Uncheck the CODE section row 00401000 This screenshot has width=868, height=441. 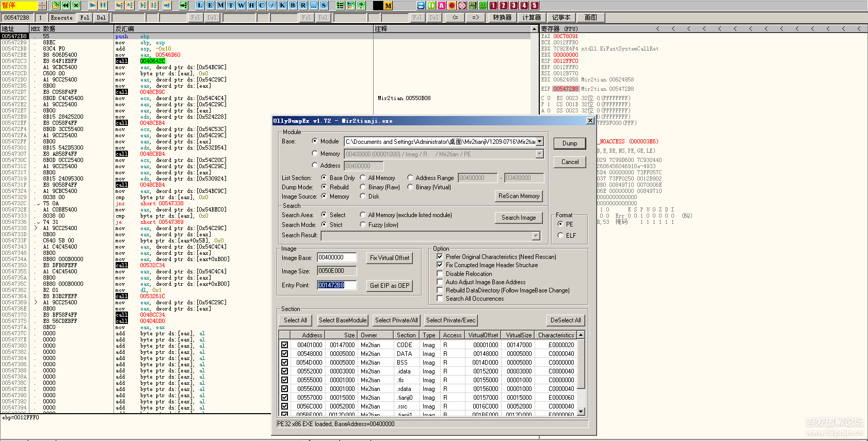(284, 345)
